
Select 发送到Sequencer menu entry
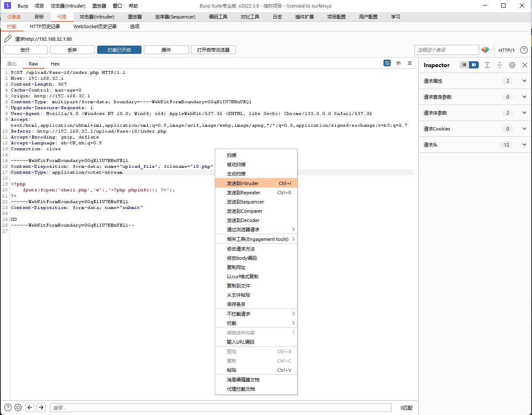point(256,202)
